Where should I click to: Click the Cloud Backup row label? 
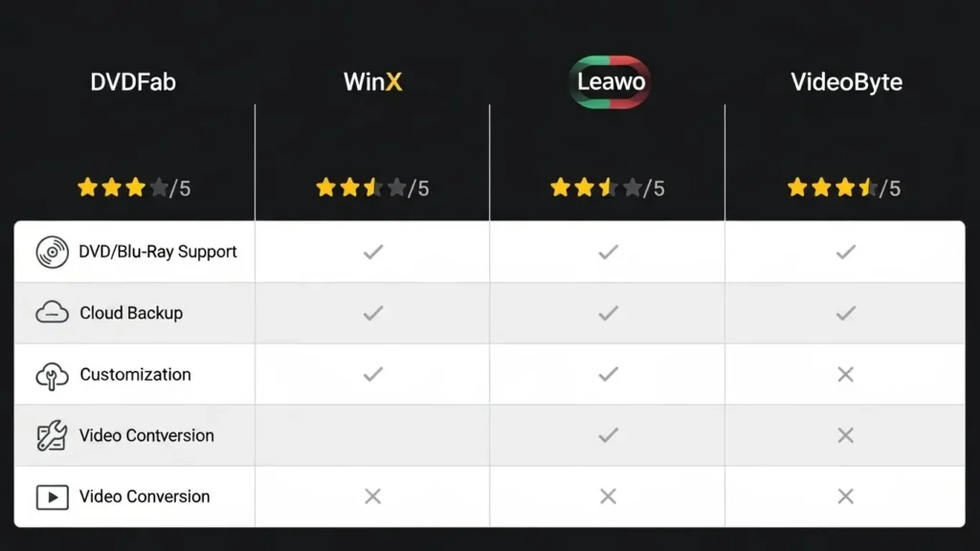click(131, 313)
